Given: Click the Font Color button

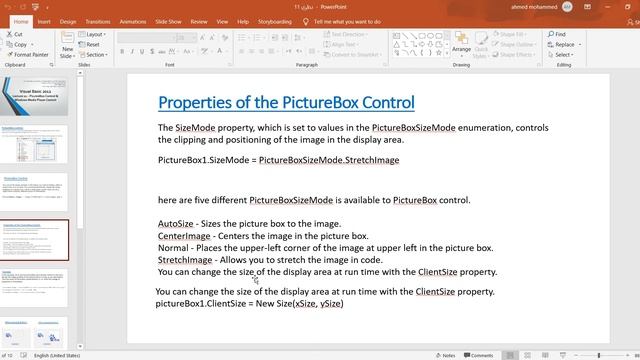Looking at the screenshot, I should (x=220, y=51).
